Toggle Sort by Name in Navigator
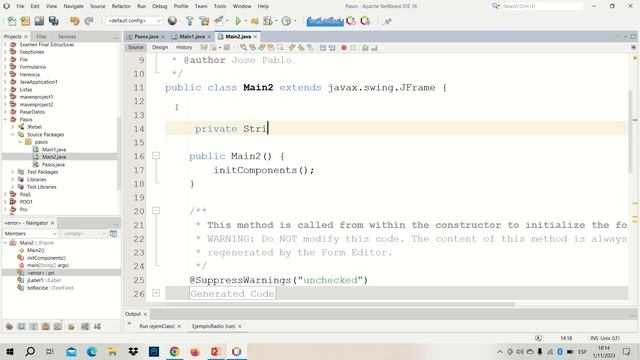This screenshot has width=640, height=360. tap(85, 327)
